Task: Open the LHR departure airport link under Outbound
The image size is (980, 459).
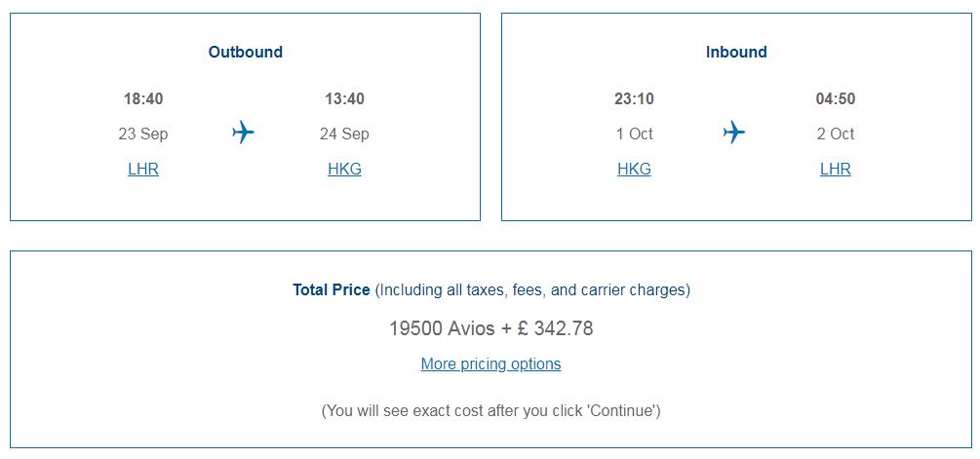Action: (143, 170)
